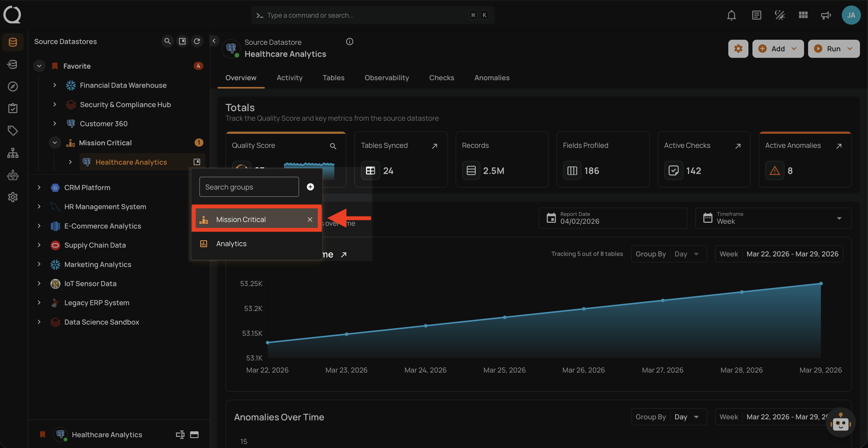
Task: Switch to the Observability tab
Action: 386,78
